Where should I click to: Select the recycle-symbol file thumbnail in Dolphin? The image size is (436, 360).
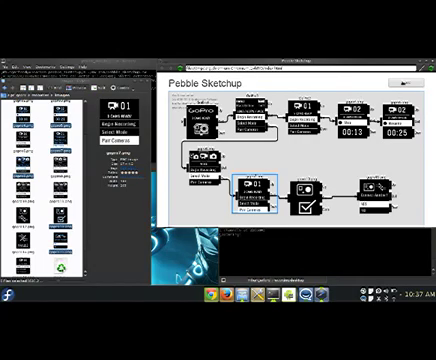pyautogui.click(x=61, y=266)
